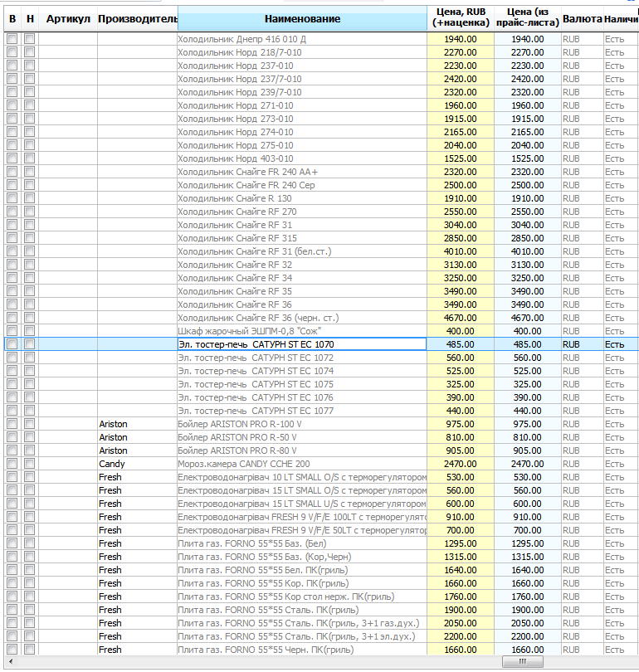Select row Эл. тостер-печь САТУРН ST EC 1074

coord(321,371)
